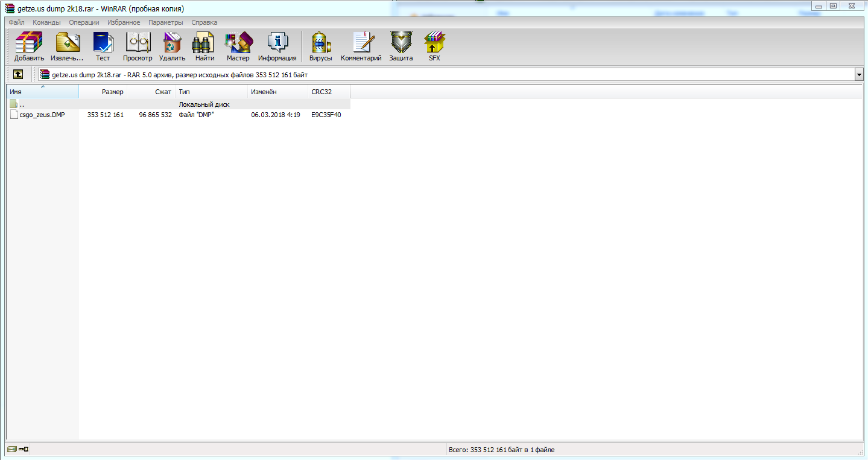Run the Тест (Test) archive tool

(103, 46)
